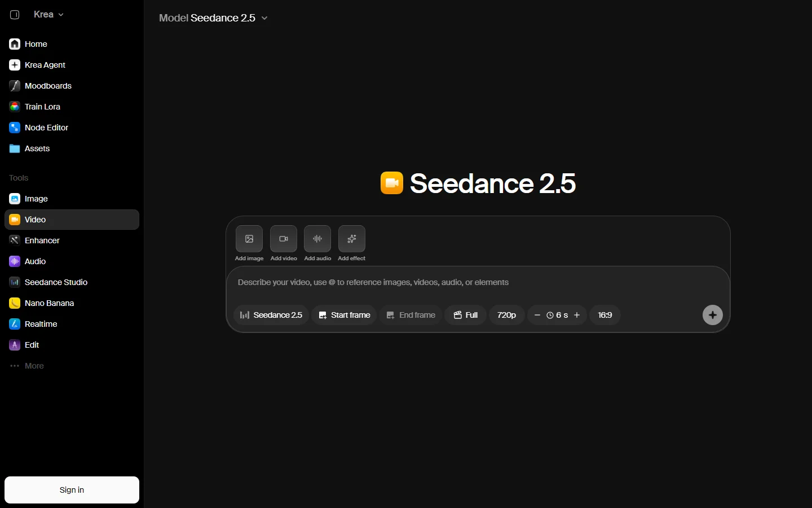This screenshot has height=508, width=812.
Task: Open the Edit tool
Action: click(x=72, y=345)
